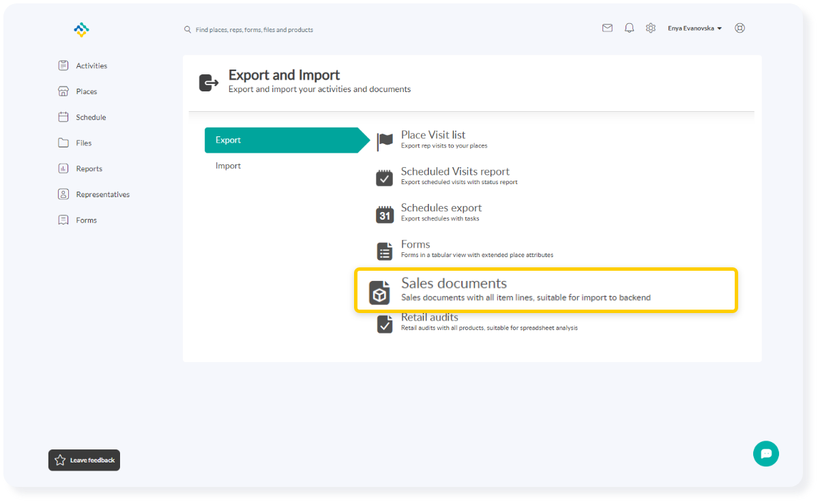Click the Representatives icon in sidebar

coord(63,194)
